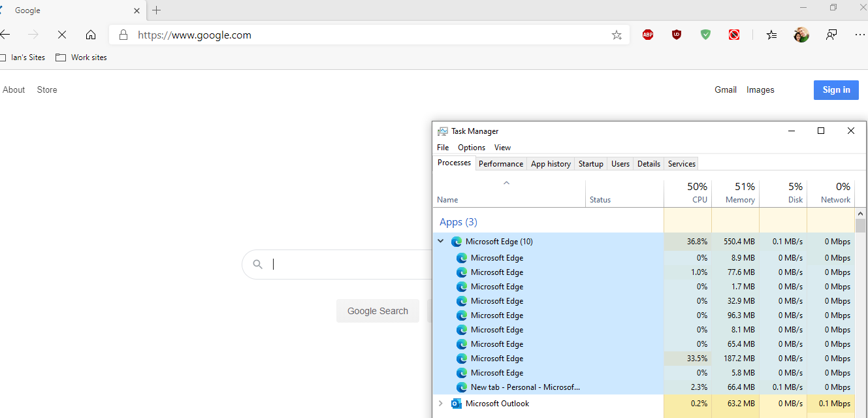This screenshot has width=868, height=418.
Task: Switch to the Users tab
Action: click(x=620, y=164)
